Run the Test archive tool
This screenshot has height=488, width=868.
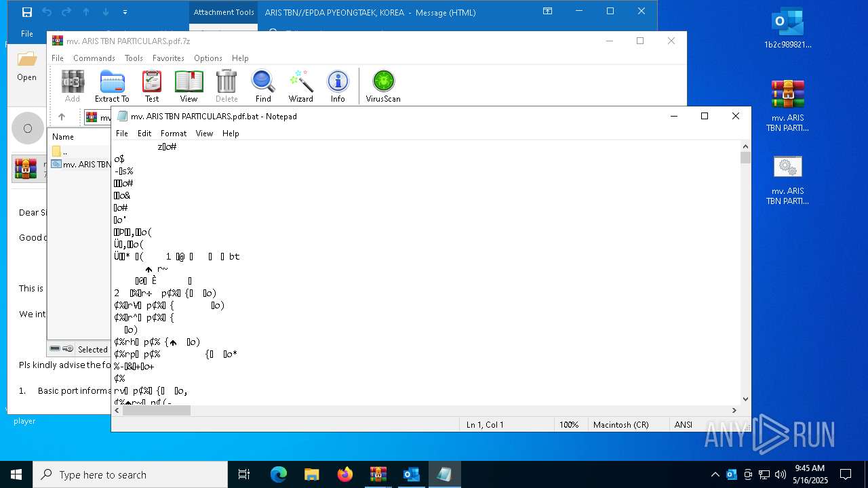pyautogui.click(x=152, y=86)
